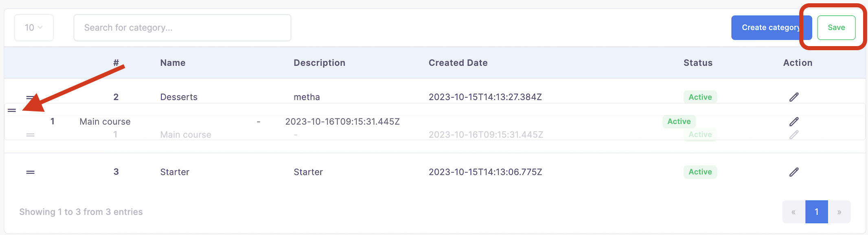Click the Create category button
Image resolution: width=868 pixels, height=235 pixels.
(x=772, y=28)
